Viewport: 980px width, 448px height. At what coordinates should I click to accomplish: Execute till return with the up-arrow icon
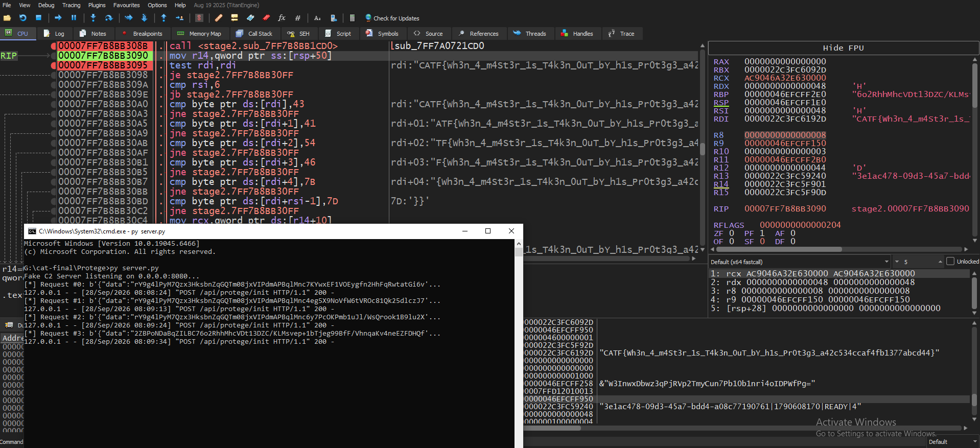point(164,18)
